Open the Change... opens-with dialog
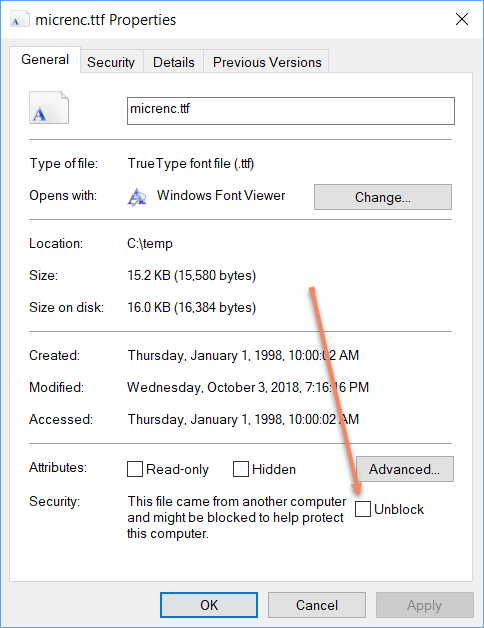Screen dimensions: 484x628 click(x=383, y=197)
